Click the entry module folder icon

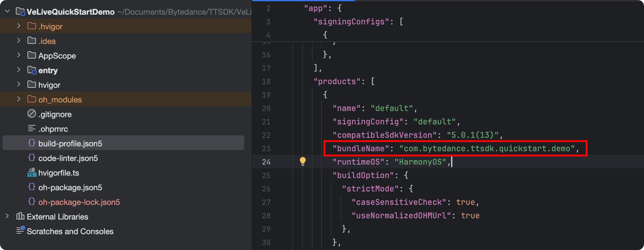tap(32, 70)
